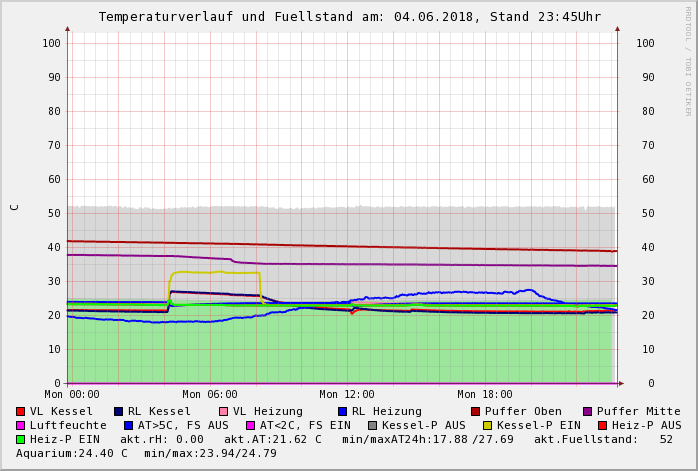Click the AT<2C, FS EIN legend swatch

pos(251,426)
